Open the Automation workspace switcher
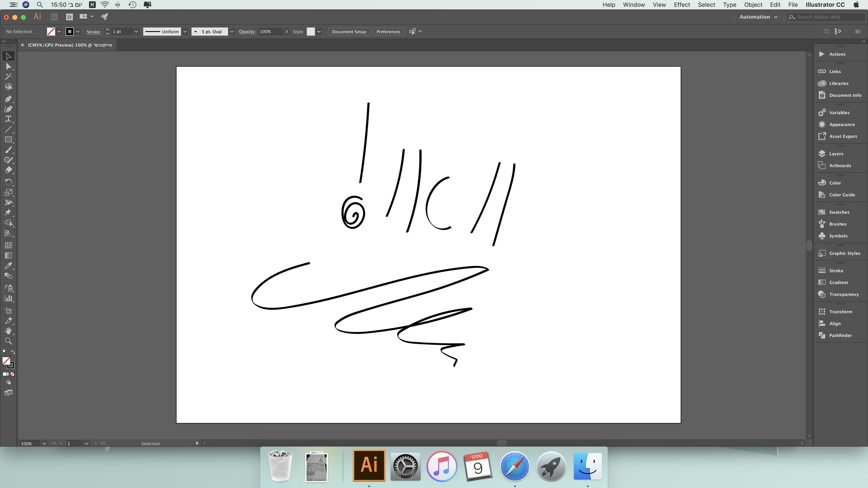 (x=758, y=17)
